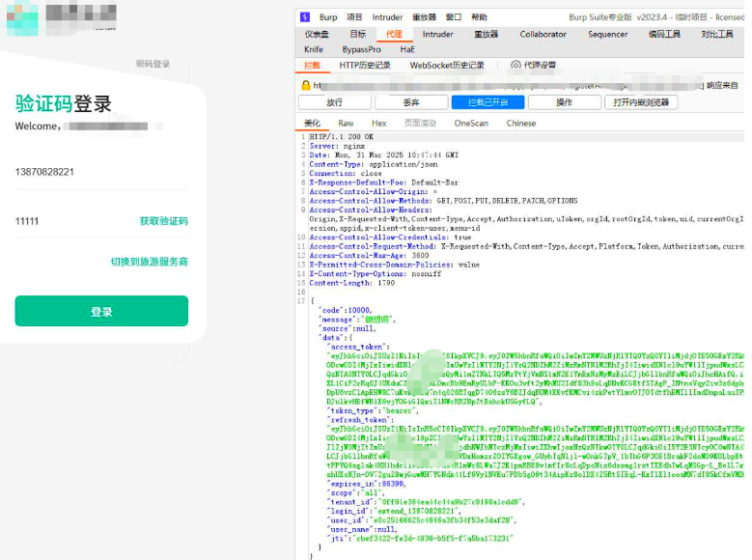Switch to the Chinese view tab

point(521,123)
